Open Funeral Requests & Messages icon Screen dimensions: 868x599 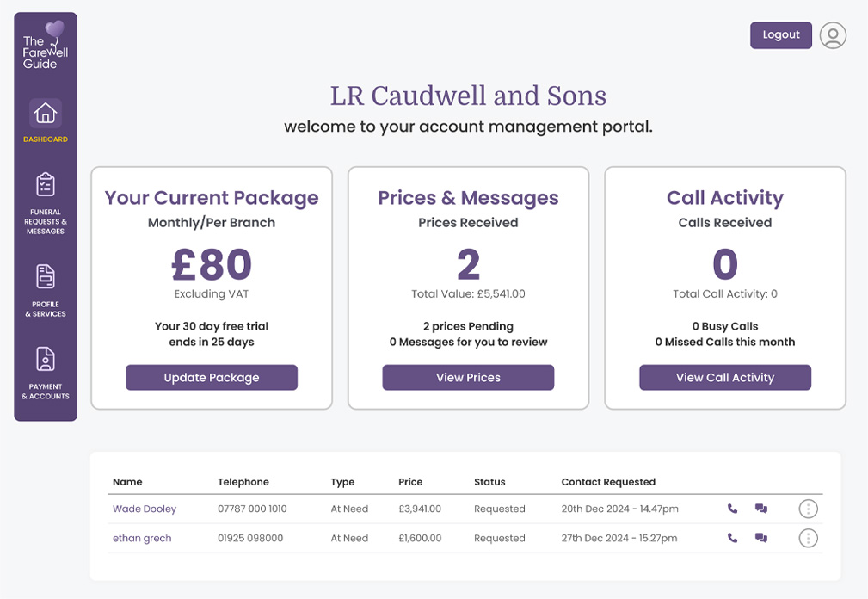46,184
